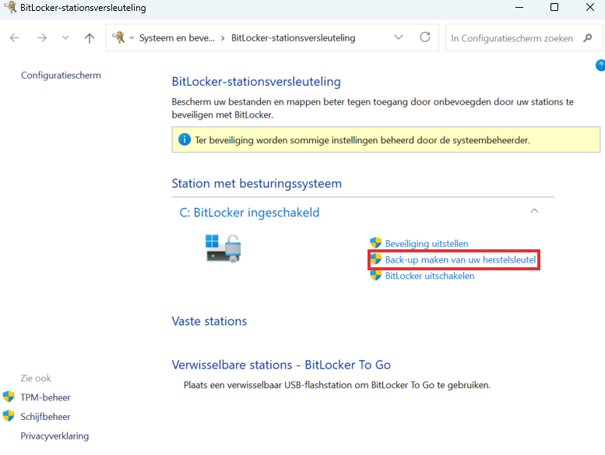Open 'Systeem en beve...' breadcrumb

[177, 38]
